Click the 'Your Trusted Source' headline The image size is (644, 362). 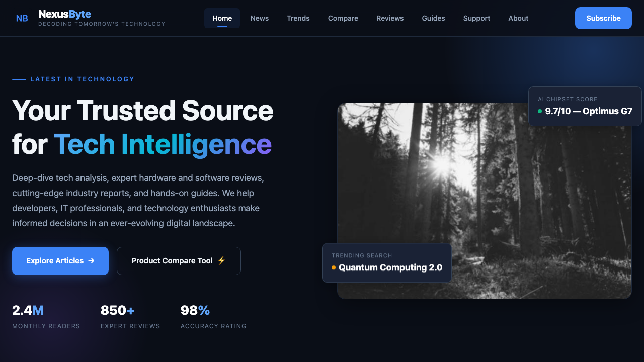143,110
